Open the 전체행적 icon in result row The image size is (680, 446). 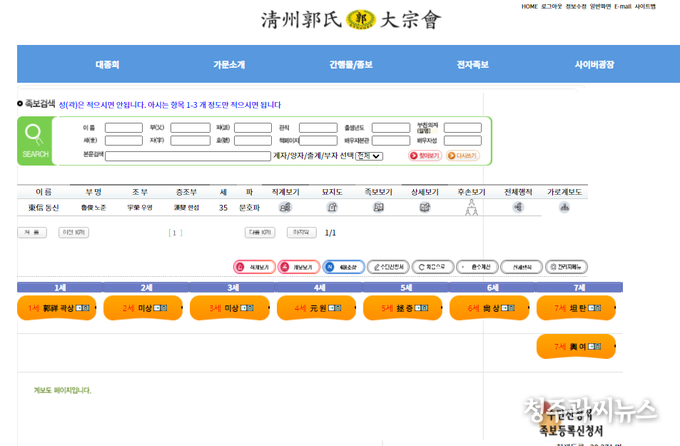518,207
